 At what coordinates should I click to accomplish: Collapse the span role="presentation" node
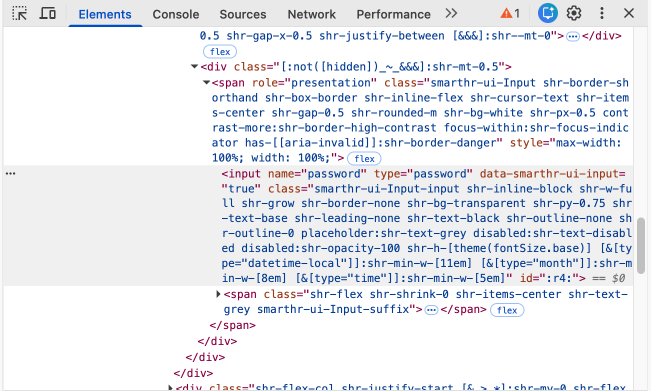[x=206, y=83]
